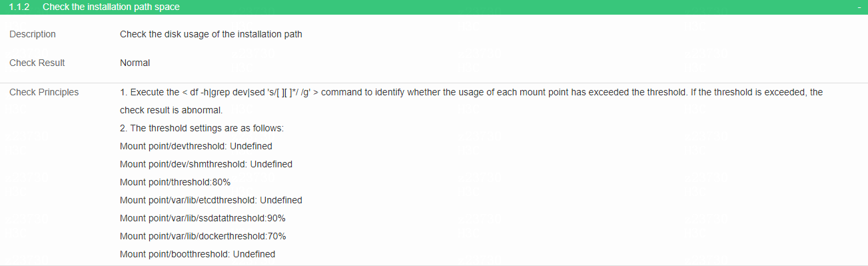Click the /var/lib/ssdata threshold 90% line
This screenshot has width=868, height=266.
point(203,218)
